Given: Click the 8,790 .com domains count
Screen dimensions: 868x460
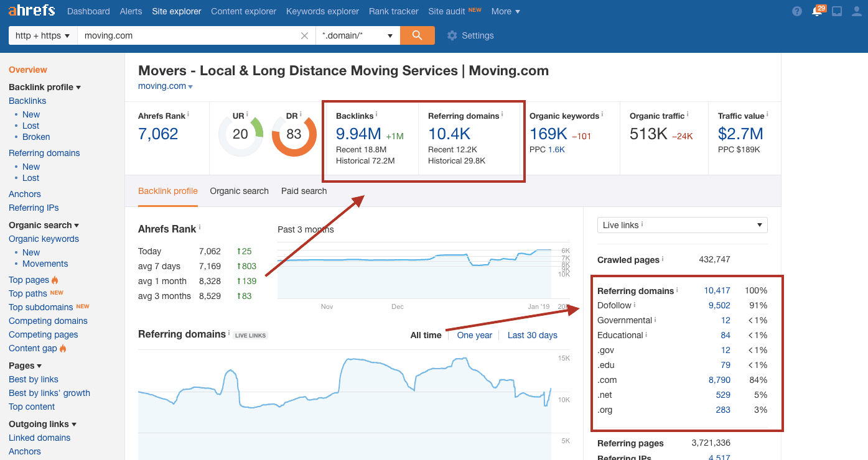Looking at the screenshot, I should tap(719, 380).
